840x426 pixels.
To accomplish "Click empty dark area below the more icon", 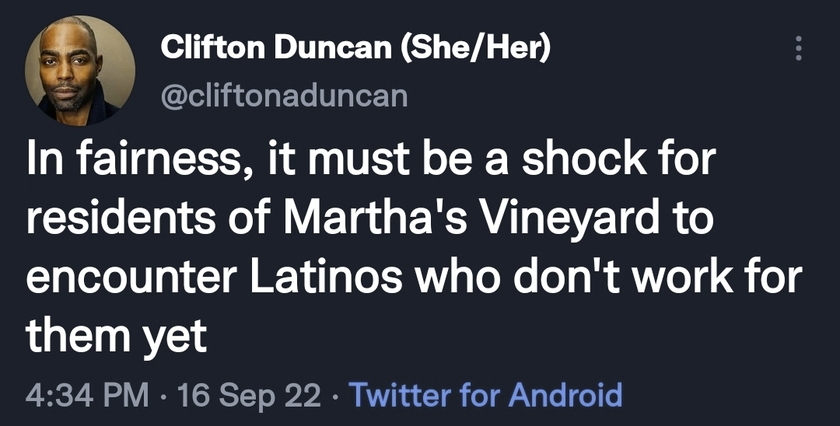I will coord(798,107).
